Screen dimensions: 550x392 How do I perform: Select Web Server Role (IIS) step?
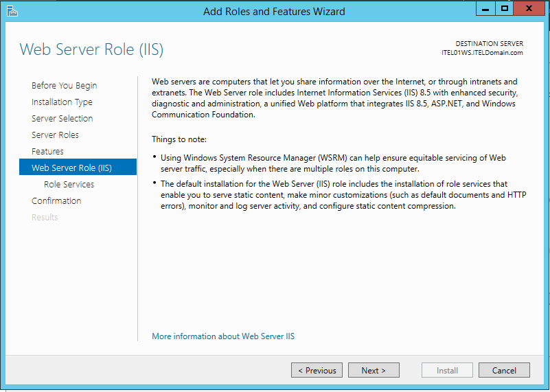78,167
